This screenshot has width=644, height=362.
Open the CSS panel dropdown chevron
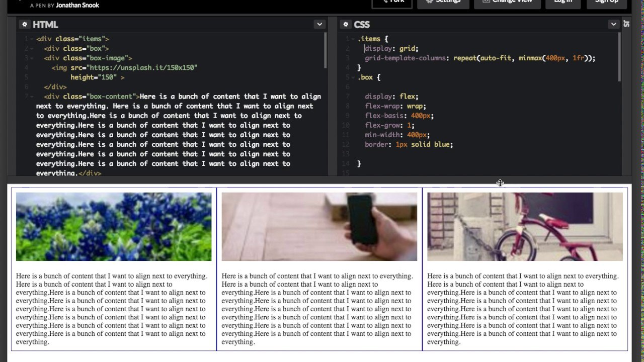[613, 24]
